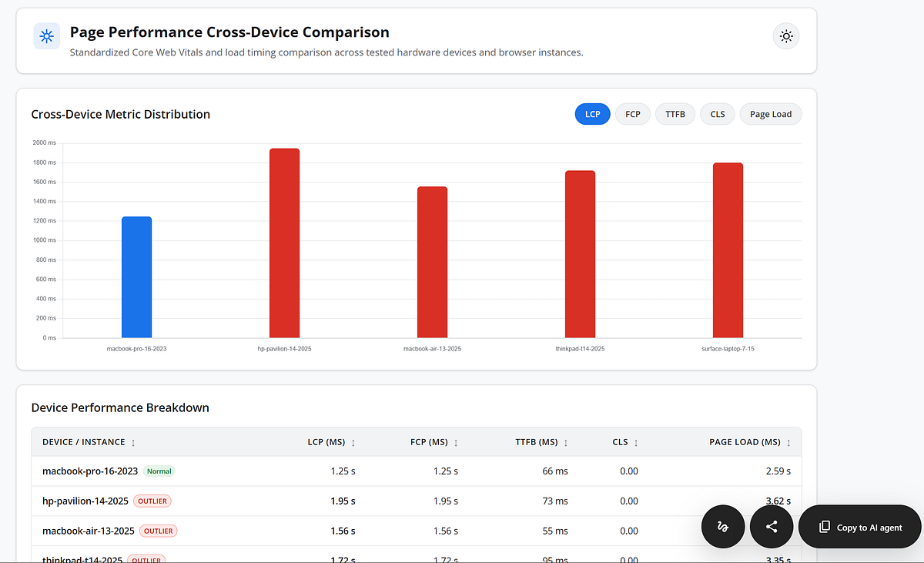The image size is (924, 563).
Task: Switch chart to Page Load metric
Action: [x=771, y=114]
